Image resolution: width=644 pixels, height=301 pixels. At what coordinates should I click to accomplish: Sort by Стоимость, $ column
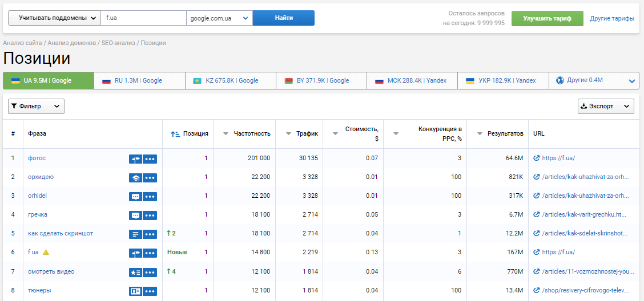pos(336,134)
